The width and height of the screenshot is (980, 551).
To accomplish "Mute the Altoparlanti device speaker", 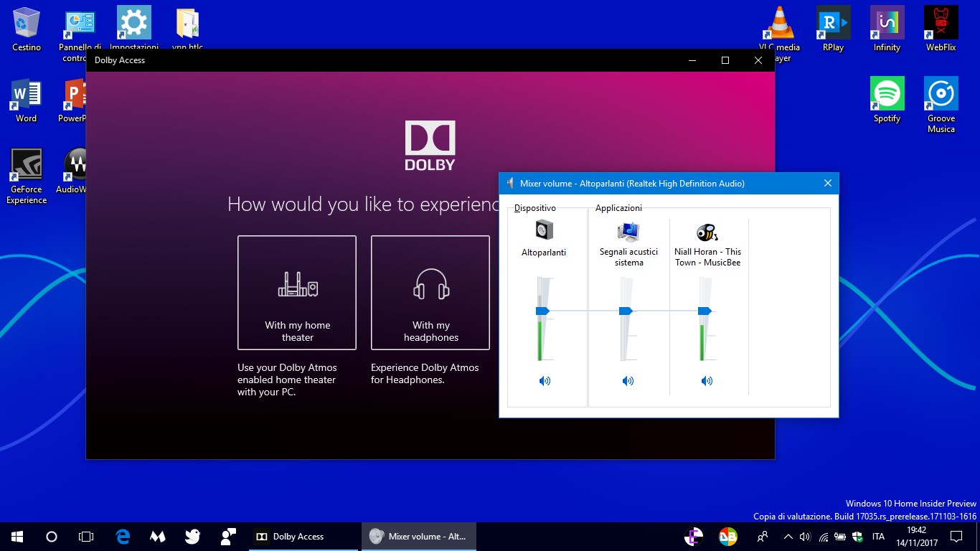I will 545,381.
